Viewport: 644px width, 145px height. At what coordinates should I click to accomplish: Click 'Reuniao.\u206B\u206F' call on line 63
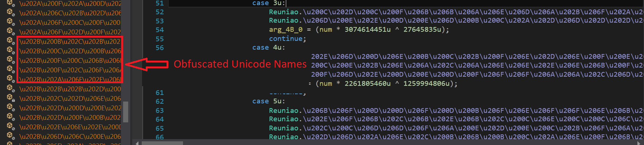(x=456, y=111)
